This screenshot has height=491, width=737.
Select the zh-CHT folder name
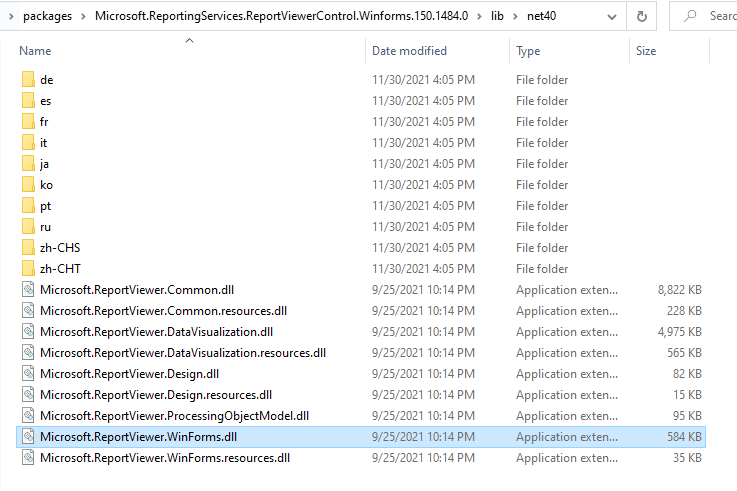click(x=60, y=269)
